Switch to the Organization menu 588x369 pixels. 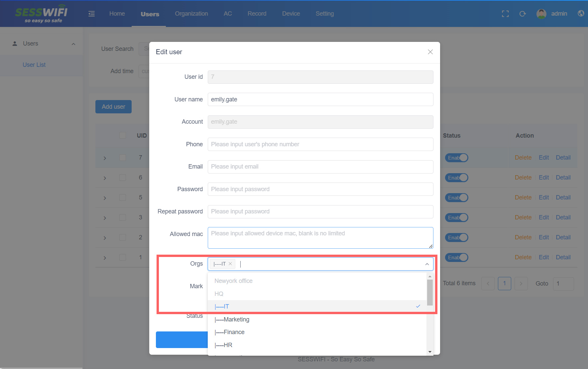(x=191, y=14)
